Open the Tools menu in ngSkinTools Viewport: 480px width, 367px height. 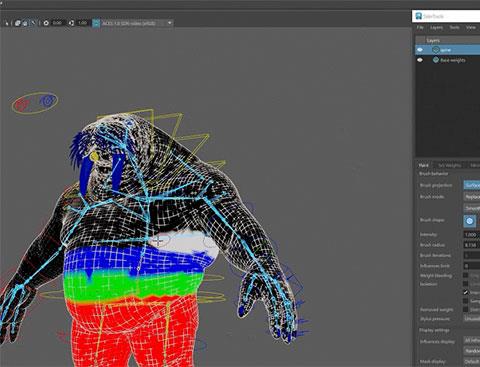[454, 28]
